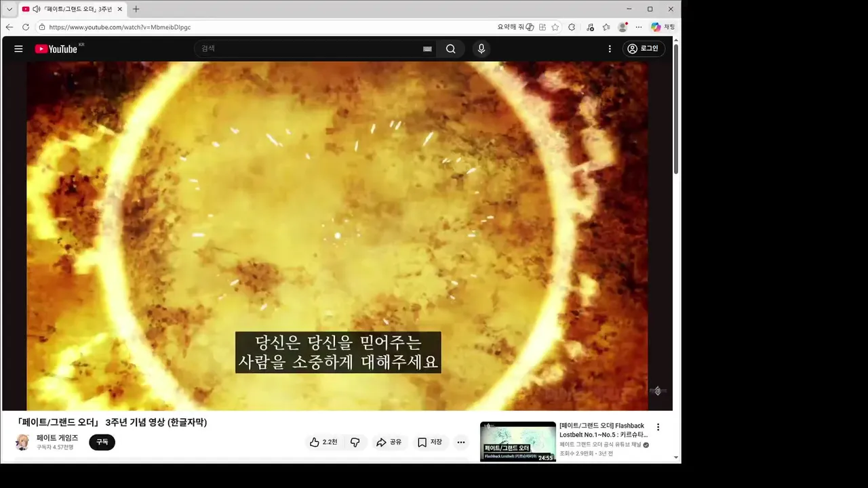Open more actions ellipsis beside 저장
The height and width of the screenshot is (488, 868).
tap(461, 442)
